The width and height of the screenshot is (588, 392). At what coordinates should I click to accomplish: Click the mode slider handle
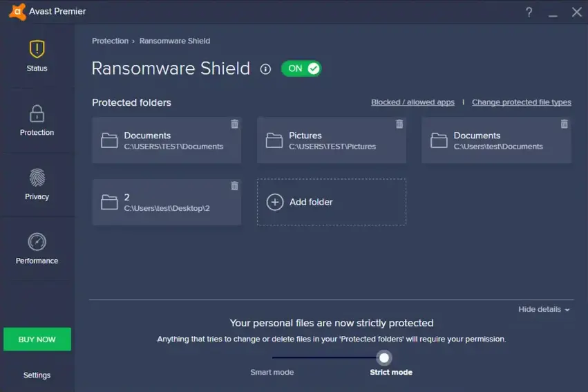point(384,358)
